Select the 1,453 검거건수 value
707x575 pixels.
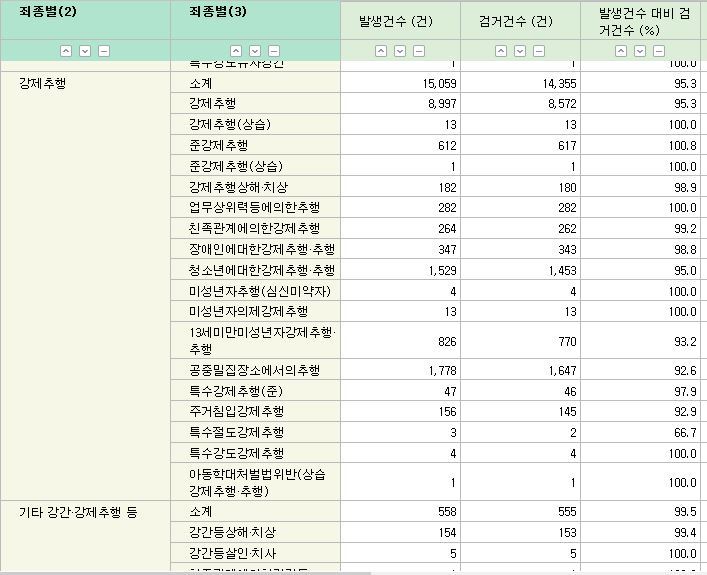tap(562, 271)
